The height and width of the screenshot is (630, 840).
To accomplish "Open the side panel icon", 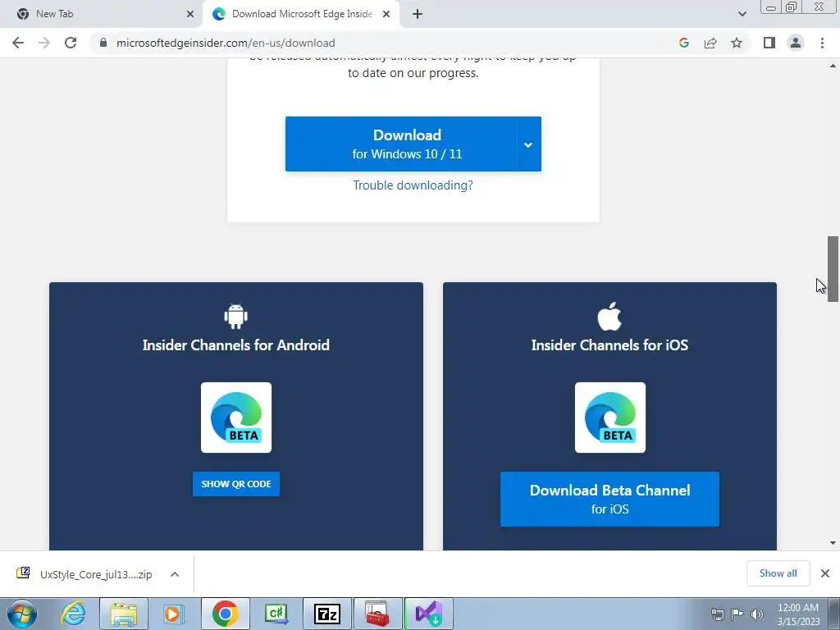I will click(x=769, y=43).
